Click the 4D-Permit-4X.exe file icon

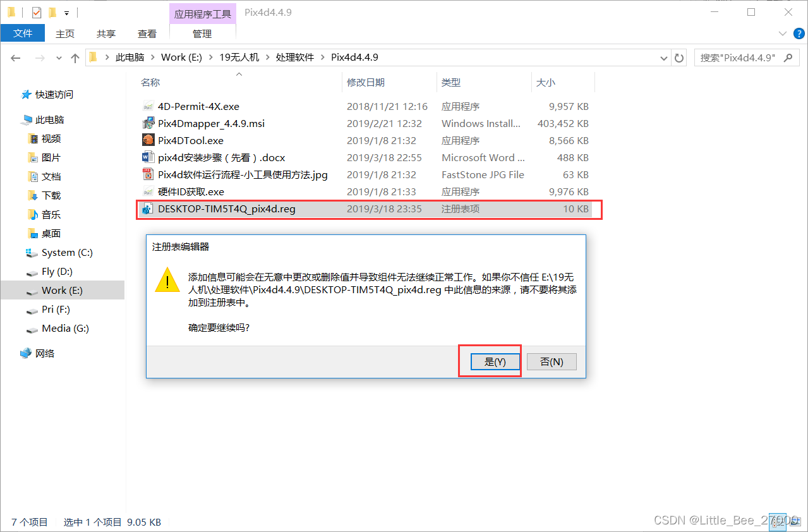pos(148,106)
